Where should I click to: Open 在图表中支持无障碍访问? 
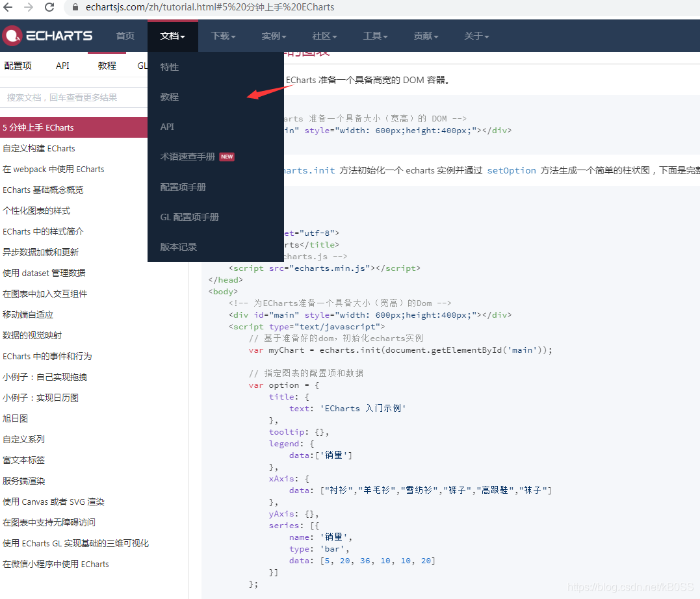click(x=49, y=522)
